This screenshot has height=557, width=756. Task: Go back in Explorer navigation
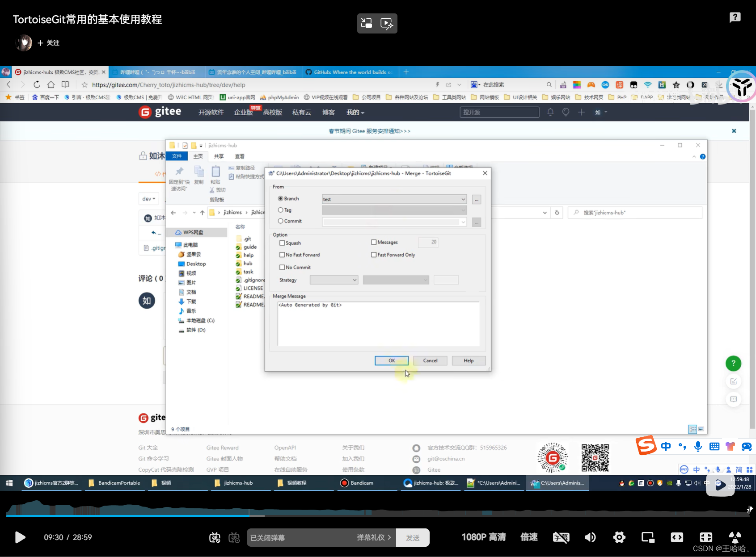173,213
